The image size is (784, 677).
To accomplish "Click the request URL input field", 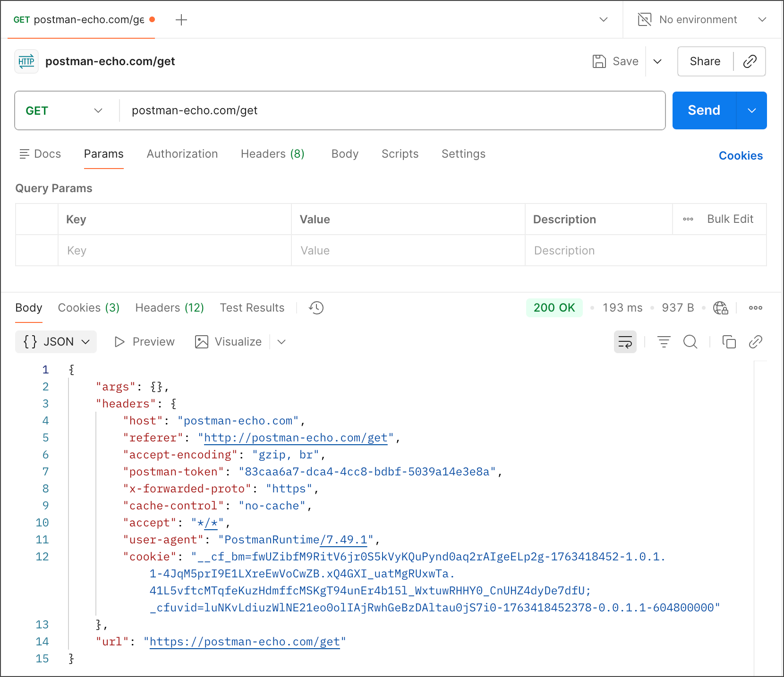I will pyautogui.click(x=392, y=110).
